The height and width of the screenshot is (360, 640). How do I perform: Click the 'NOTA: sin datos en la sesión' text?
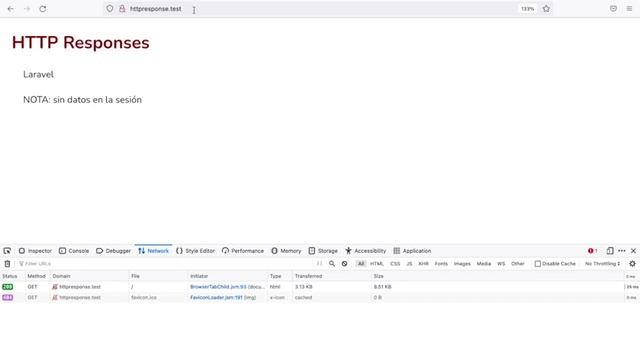click(x=82, y=100)
